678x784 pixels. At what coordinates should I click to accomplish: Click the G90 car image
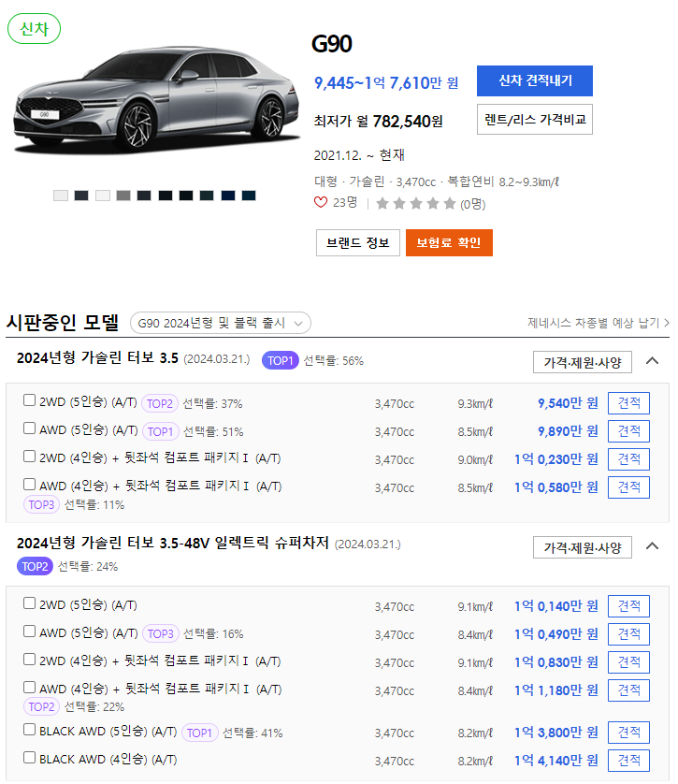click(155, 100)
